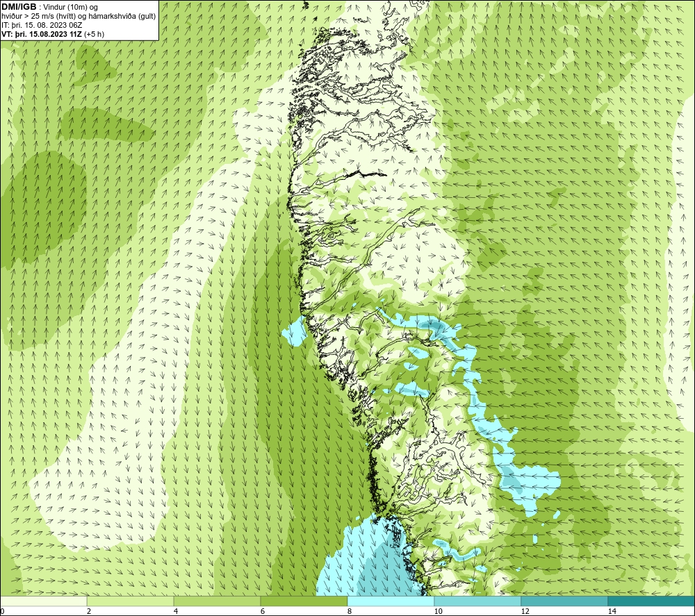Click the "8" label on the wind scale
This screenshot has width=695, height=616.
(350, 612)
